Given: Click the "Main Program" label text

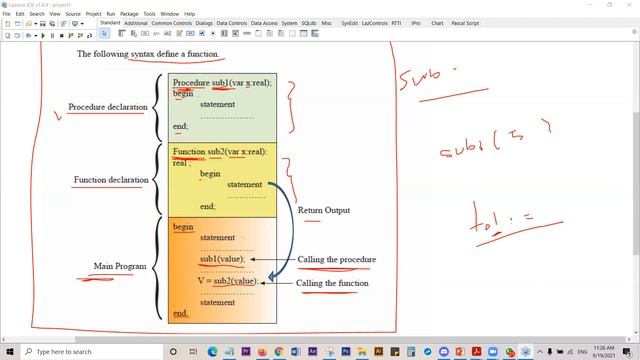Looking at the screenshot, I should [120, 266].
